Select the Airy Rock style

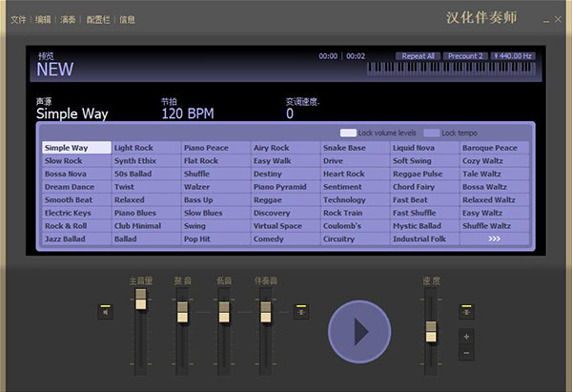point(286,148)
